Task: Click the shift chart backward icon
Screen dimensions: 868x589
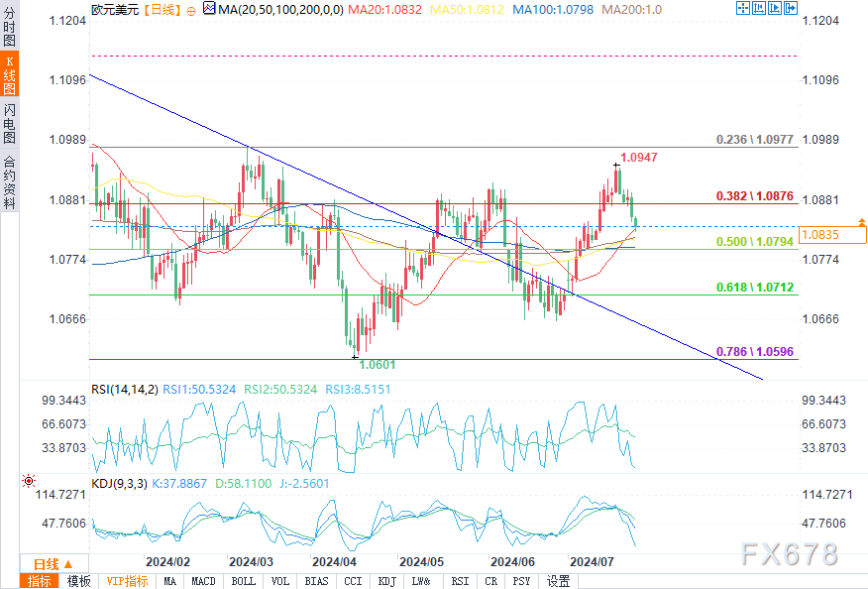Action: pyautogui.click(x=759, y=8)
